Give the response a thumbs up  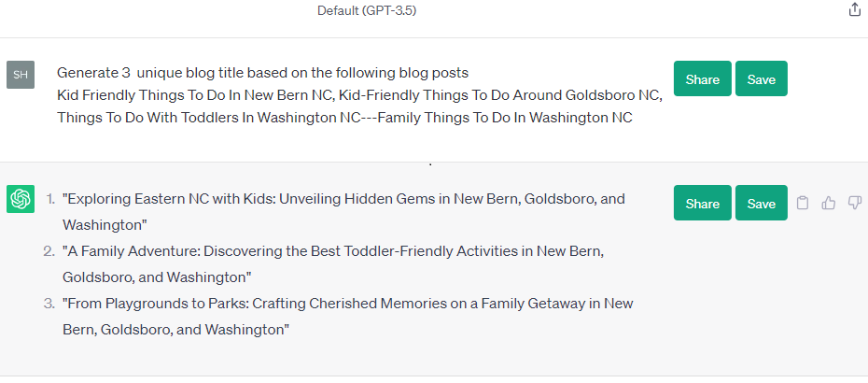[829, 203]
